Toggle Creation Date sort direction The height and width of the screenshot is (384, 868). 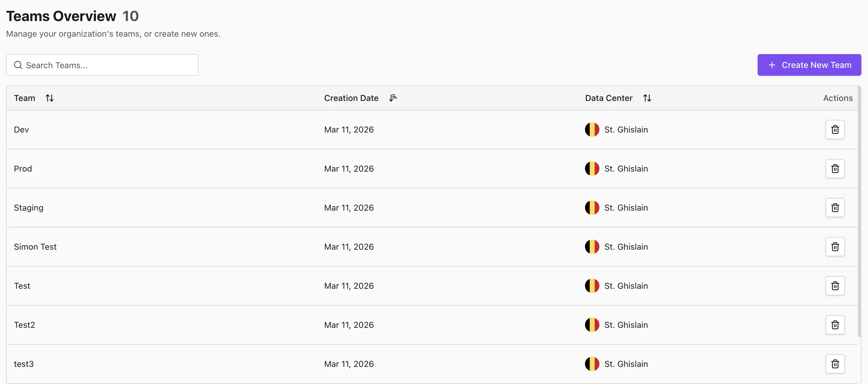tap(393, 98)
